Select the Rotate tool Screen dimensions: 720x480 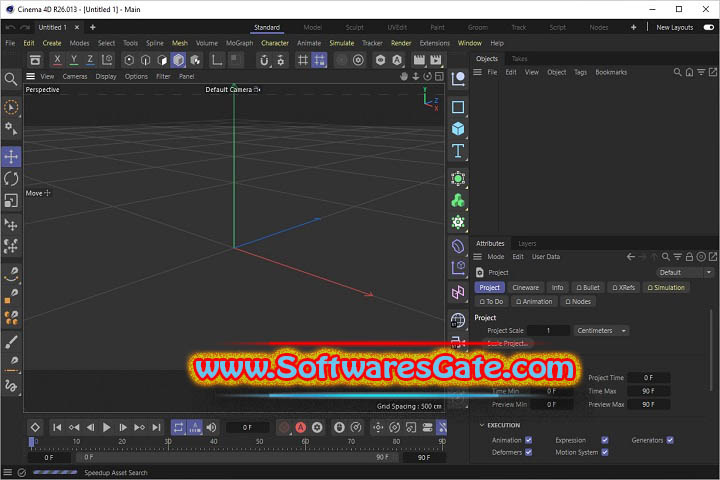11,179
